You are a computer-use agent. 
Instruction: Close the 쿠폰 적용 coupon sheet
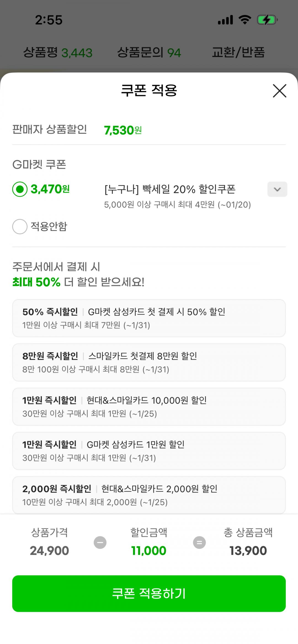tap(280, 91)
